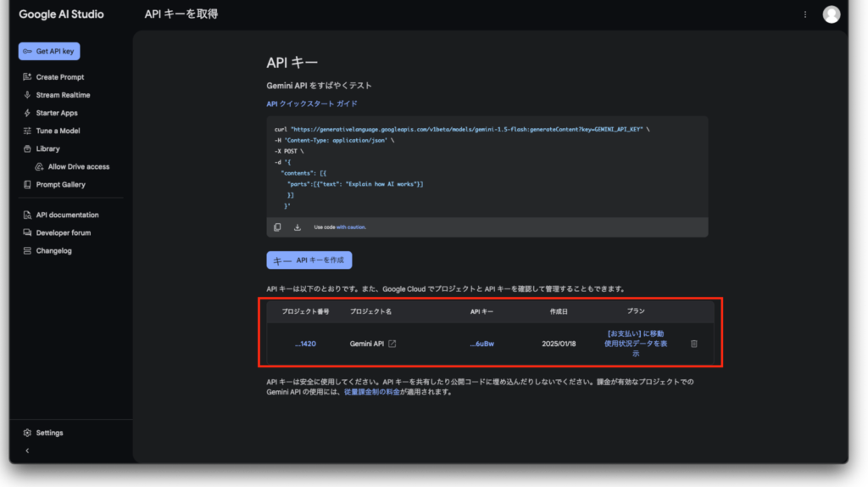Click the Gemini API project name
The image size is (868, 487).
point(366,344)
